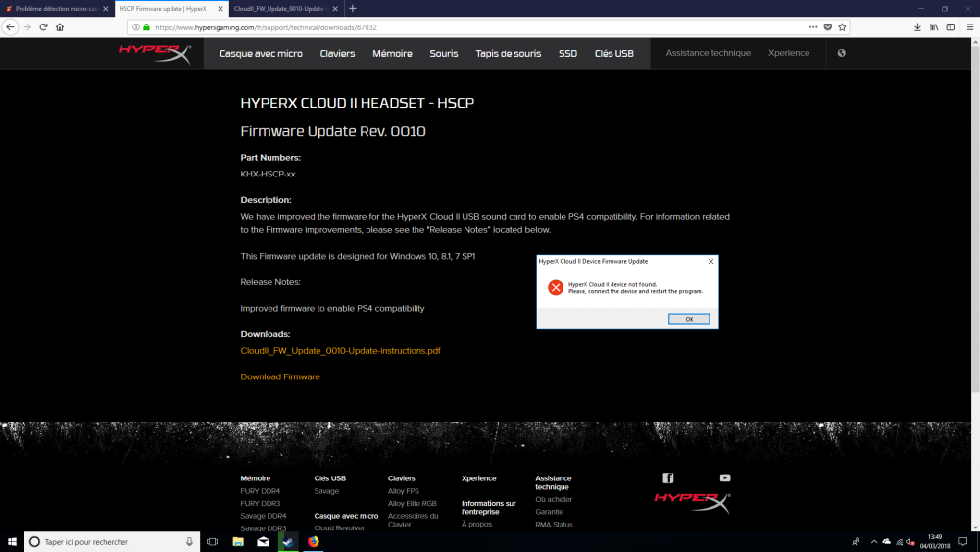Open Windows Start menu
This screenshot has height=552, width=980.
[12, 542]
